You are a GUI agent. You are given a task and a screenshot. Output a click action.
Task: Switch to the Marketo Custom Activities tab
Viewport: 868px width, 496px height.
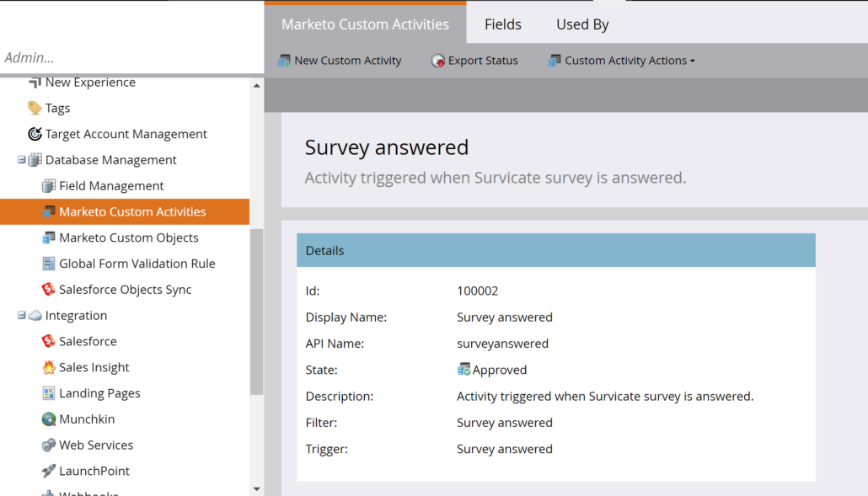366,24
